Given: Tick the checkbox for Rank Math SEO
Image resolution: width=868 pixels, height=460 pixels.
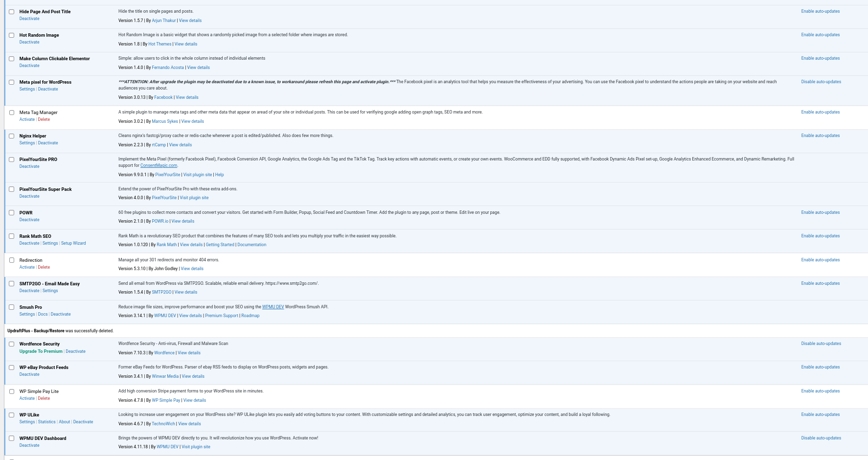Looking at the screenshot, I should pos(12,236).
